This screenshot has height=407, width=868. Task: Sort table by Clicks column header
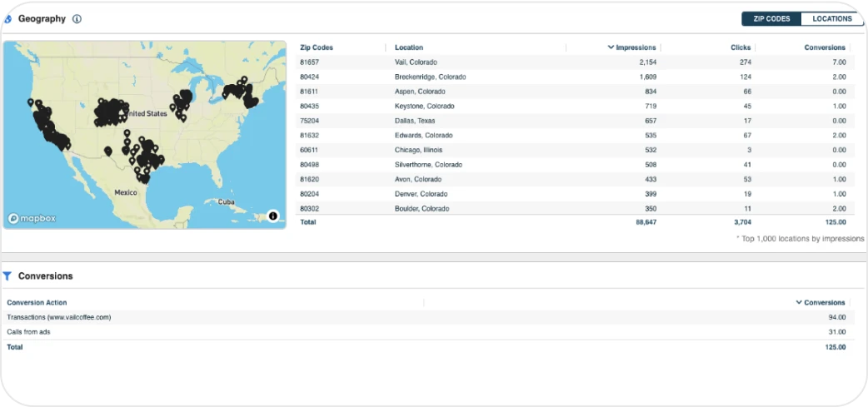[740, 47]
